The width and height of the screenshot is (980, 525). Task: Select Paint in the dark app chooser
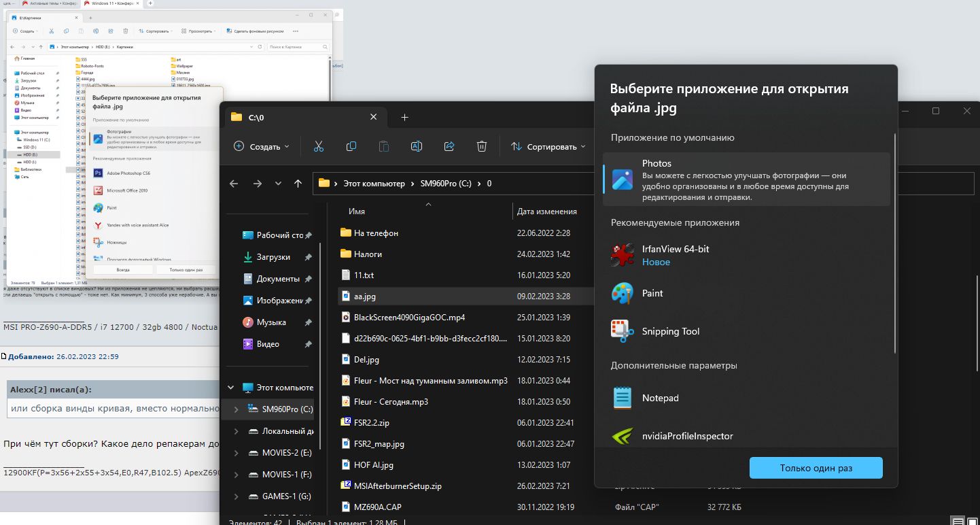746,293
